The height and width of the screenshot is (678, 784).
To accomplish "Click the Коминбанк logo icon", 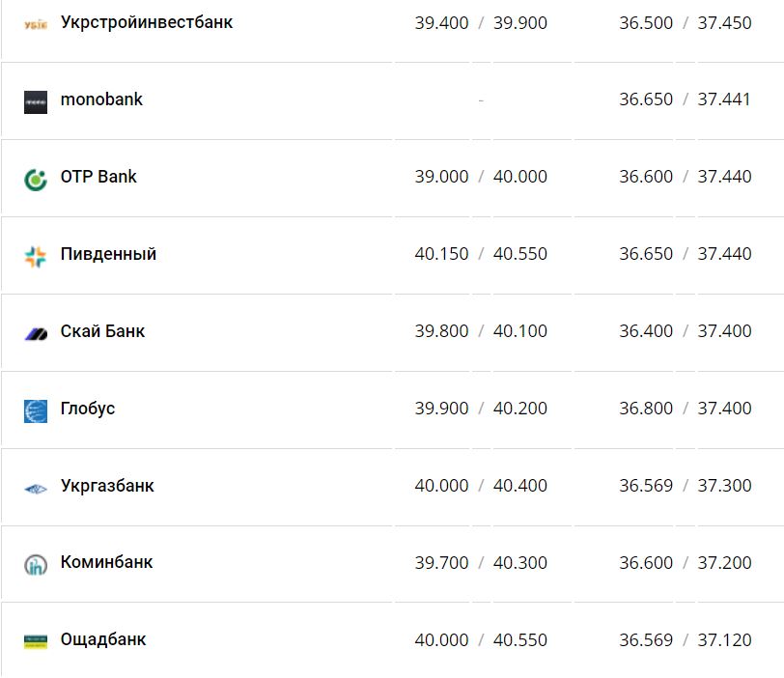I will [x=36, y=565].
